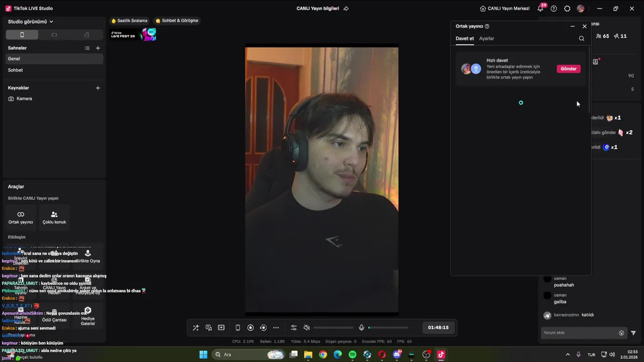Viewport: 644px width, 362px height.
Task: Open the audio mixer sliders icon
Action: (x=294, y=328)
